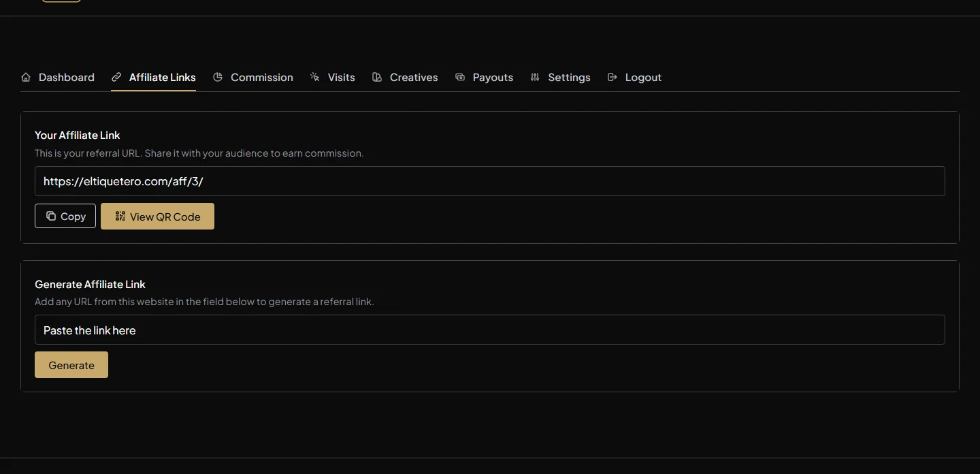Click the Affiliate Links chain icon
Image resolution: width=980 pixels, height=474 pixels.
pos(116,77)
